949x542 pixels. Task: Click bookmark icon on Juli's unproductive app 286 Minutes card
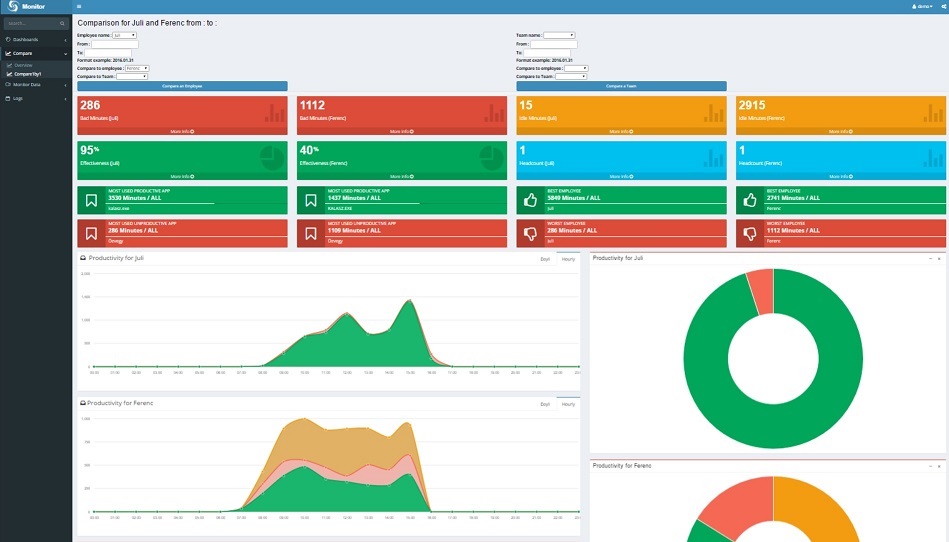[91, 233]
